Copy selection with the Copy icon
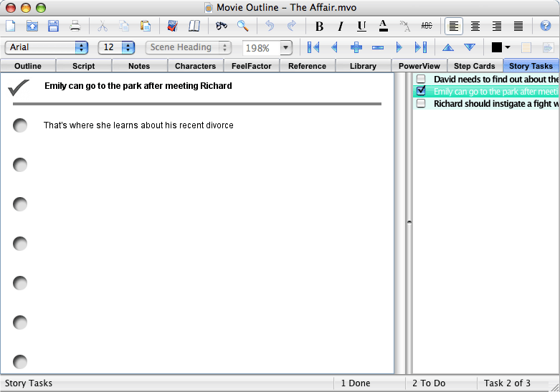 124,26
